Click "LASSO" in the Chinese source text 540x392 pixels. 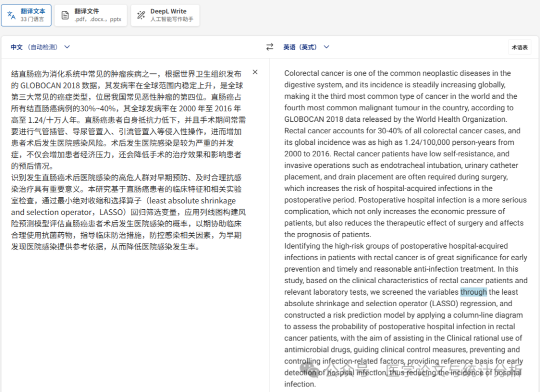coord(111,213)
